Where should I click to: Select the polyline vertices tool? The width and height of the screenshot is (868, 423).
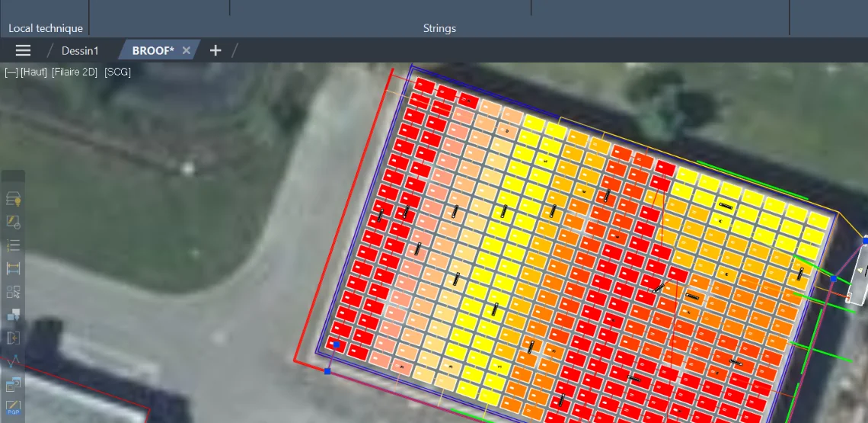(13, 361)
